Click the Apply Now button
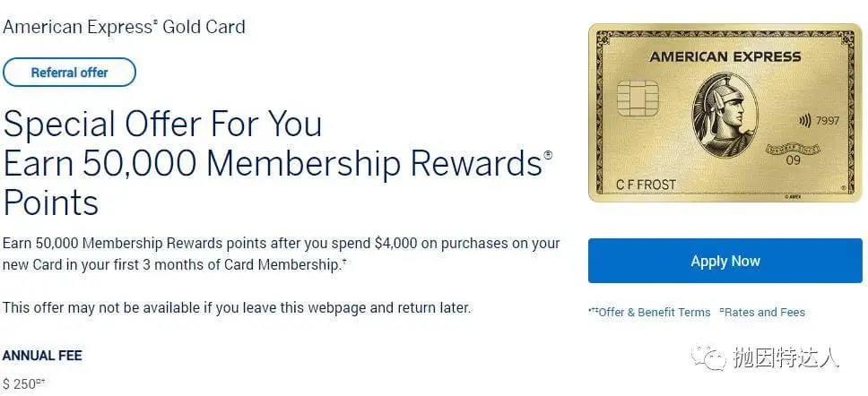This screenshot has height=396, width=868. [x=725, y=261]
